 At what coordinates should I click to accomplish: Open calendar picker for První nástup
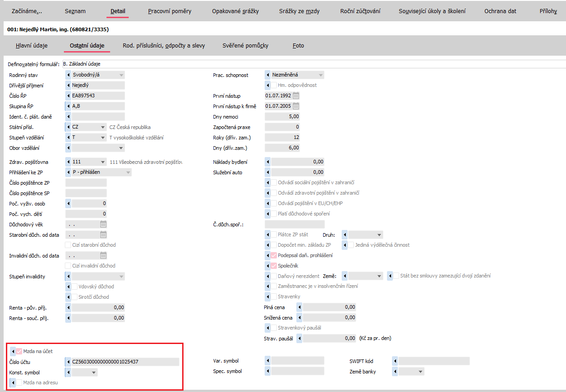tap(296, 96)
